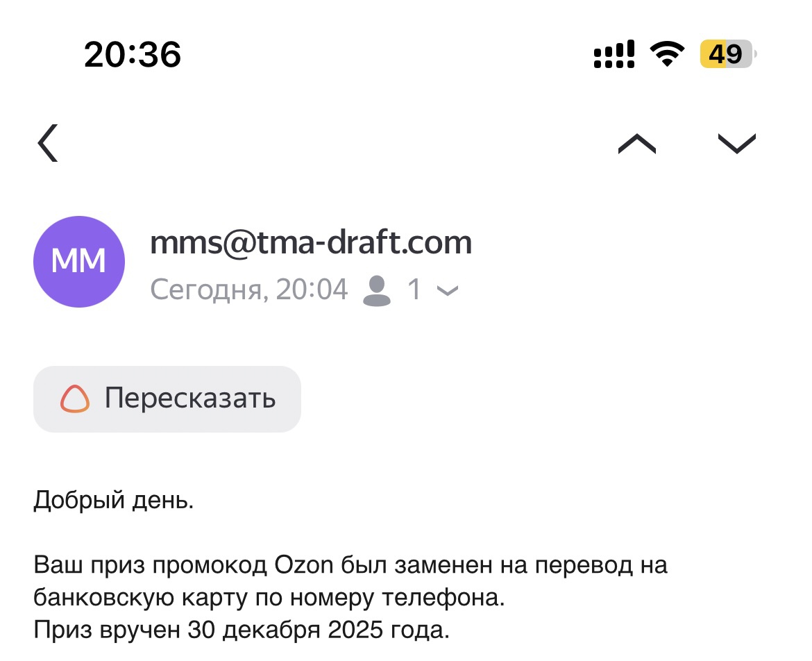Tap the date Сегодня, 20:04
812x661 pixels.
pos(248,290)
